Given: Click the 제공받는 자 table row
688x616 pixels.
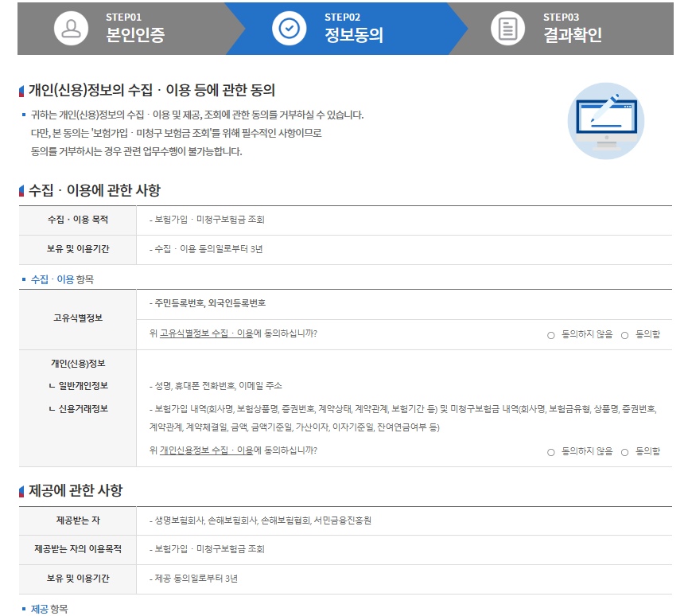Looking at the screenshot, I should click(76, 521).
